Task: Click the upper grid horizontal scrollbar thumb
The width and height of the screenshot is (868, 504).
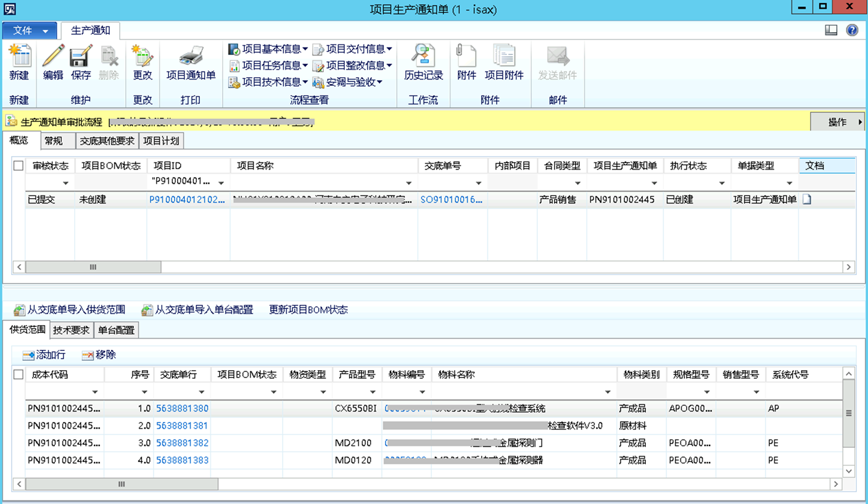Action: coord(93,267)
